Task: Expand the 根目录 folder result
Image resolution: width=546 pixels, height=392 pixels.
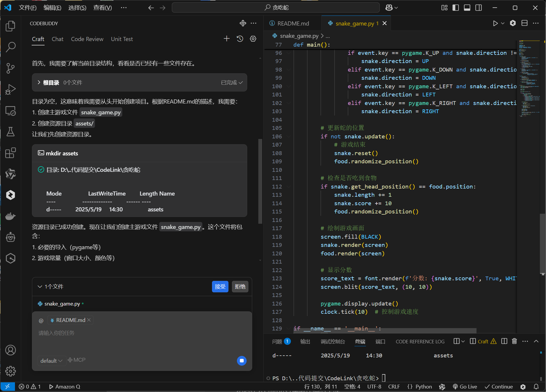Action: (39, 83)
